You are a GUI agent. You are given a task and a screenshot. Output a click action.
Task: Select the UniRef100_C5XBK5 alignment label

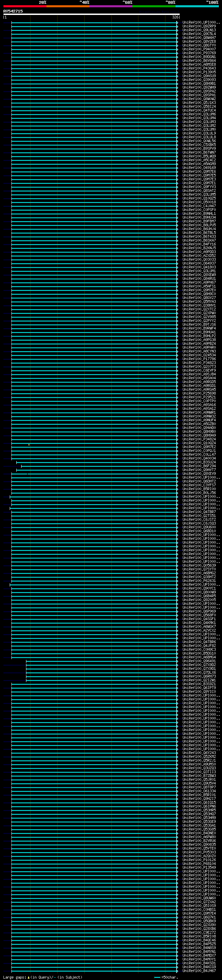(x=199, y=145)
